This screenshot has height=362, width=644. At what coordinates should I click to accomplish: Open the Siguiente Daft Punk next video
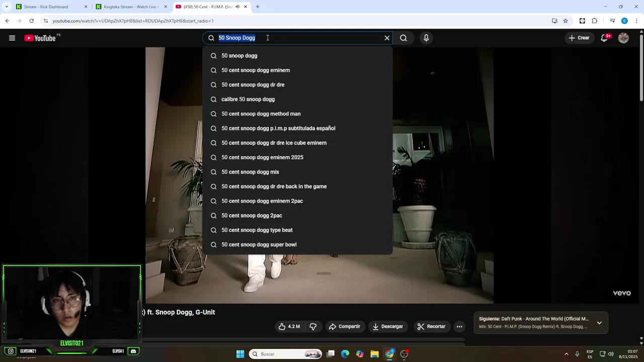tap(533, 319)
